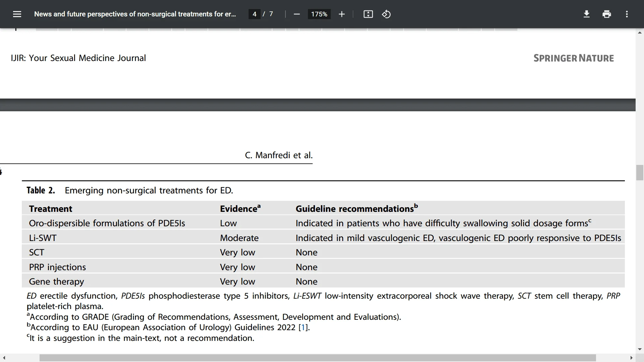Click the document title in toolbar
Viewport: 644px width, 362px height.
[135, 14]
